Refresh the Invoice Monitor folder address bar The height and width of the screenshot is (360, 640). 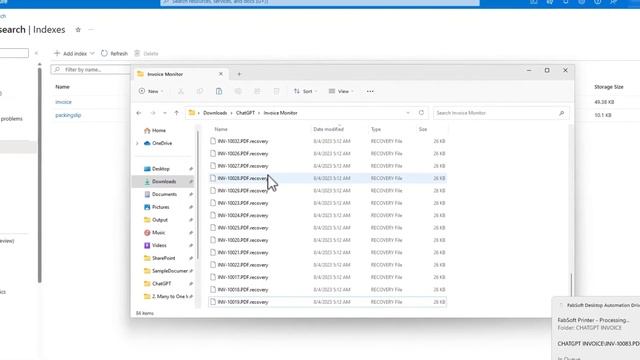click(421, 113)
